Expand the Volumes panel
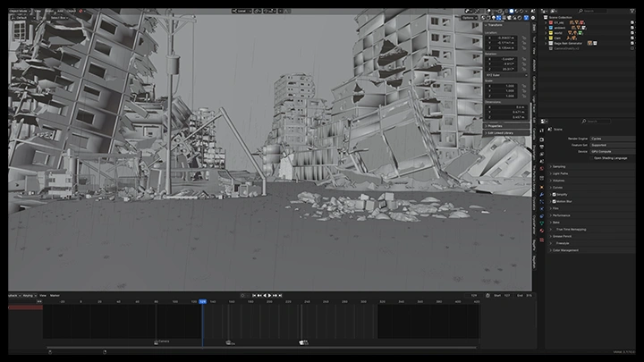Image resolution: width=644 pixels, height=362 pixels. (592, 181)
